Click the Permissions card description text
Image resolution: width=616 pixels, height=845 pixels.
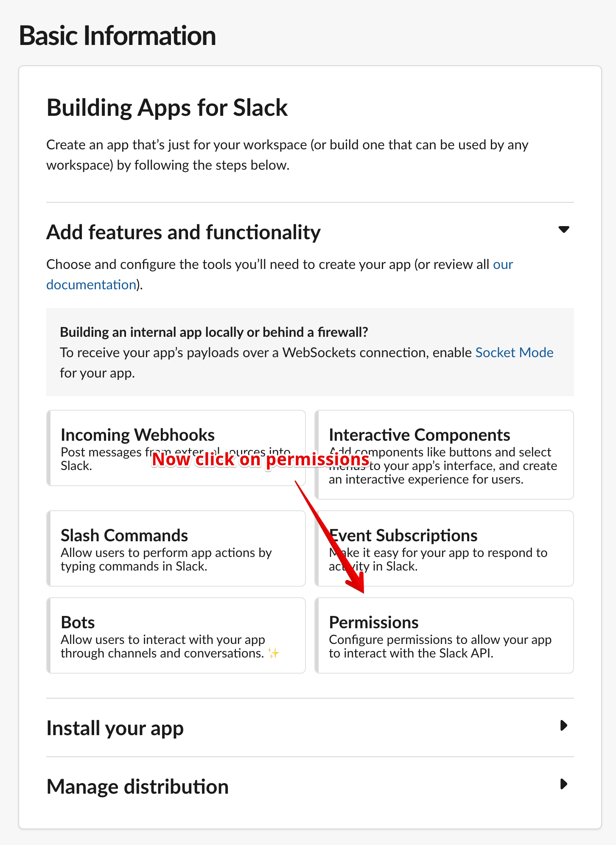(440, 646)
